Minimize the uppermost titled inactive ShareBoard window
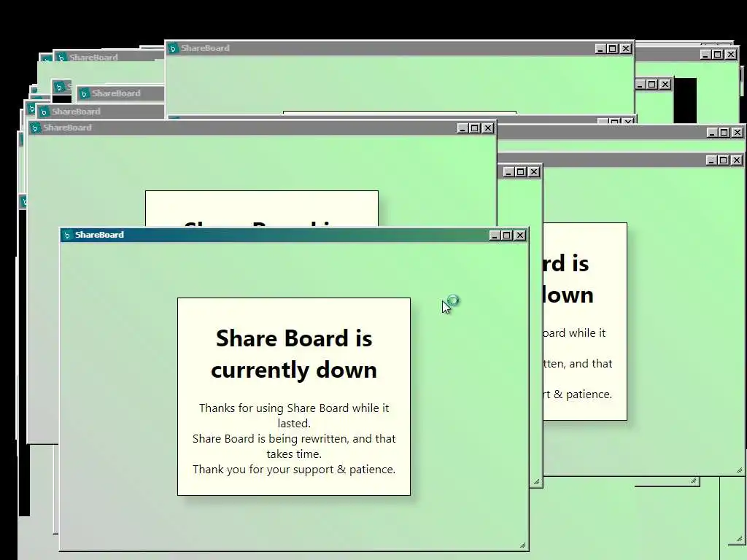Viewport: 747px width, 560px height. point(600,49)
